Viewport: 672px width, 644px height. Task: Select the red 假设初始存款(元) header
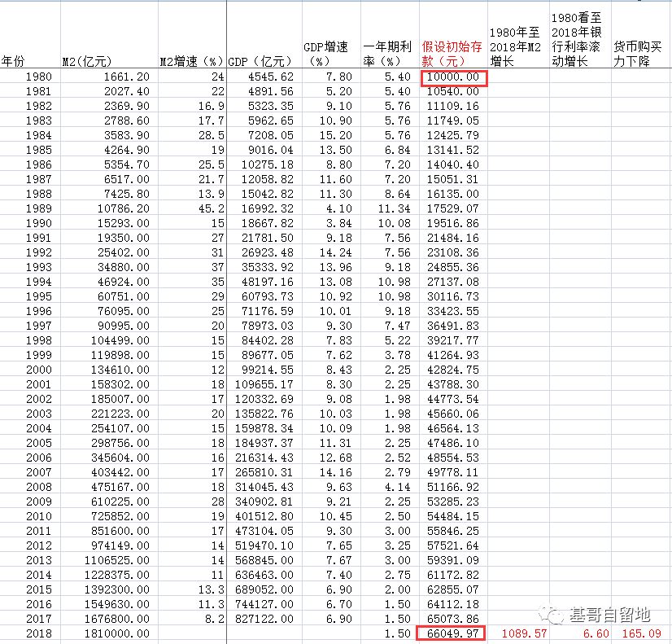452,54
